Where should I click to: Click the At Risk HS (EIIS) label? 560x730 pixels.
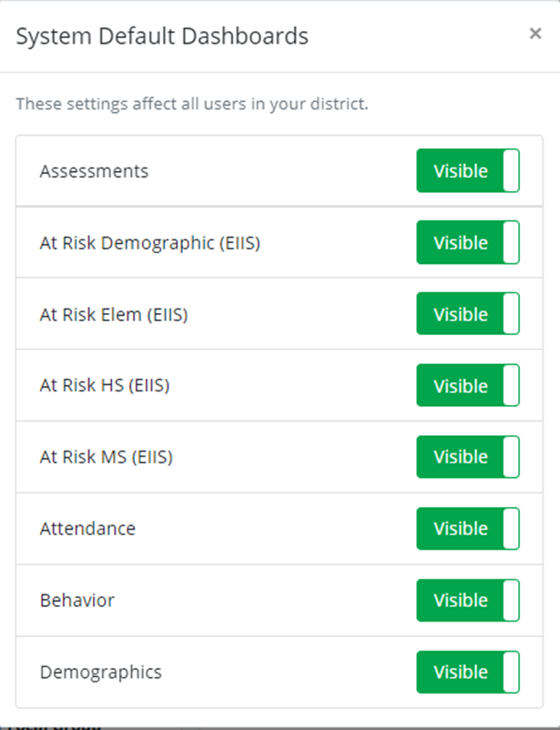coord(105,386)
